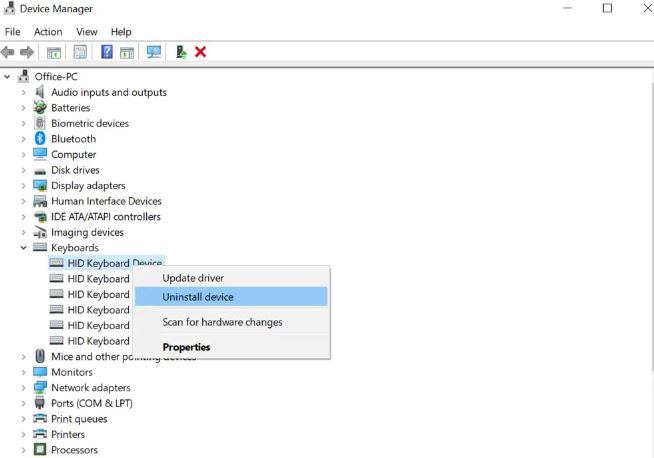The image size is (654, 458).
Task: Select the Print queues label
Action: [79, 419]
